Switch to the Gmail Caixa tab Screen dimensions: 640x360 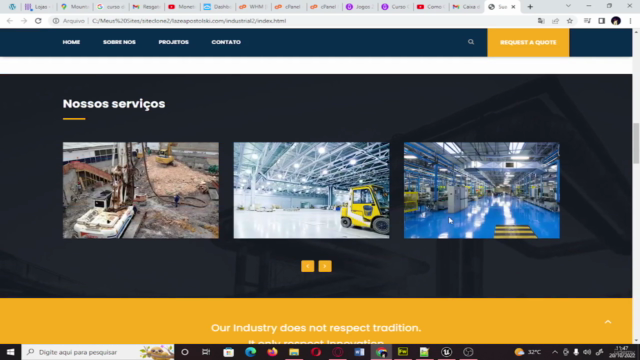point(466,7)
